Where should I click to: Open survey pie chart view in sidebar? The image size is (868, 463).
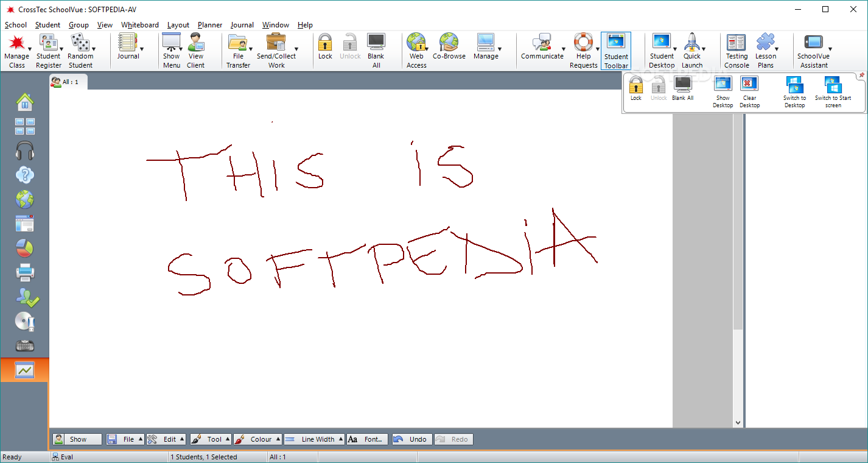point(25,248)
